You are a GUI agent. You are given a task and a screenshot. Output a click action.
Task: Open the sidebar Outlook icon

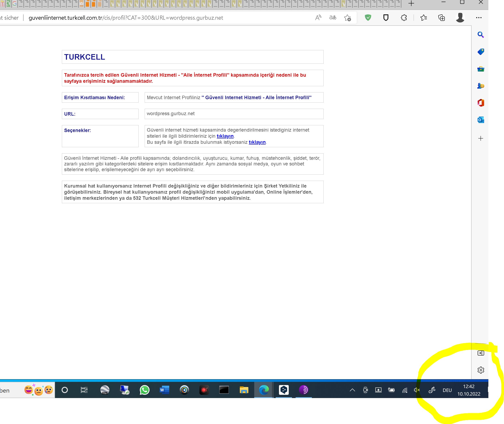[x=481, y=120]
